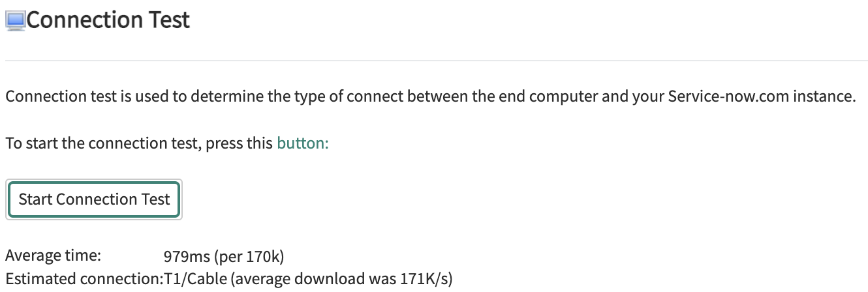
Task: Click the "979ms" average time value
Action: pyautogui.click(x=186, y=256)
